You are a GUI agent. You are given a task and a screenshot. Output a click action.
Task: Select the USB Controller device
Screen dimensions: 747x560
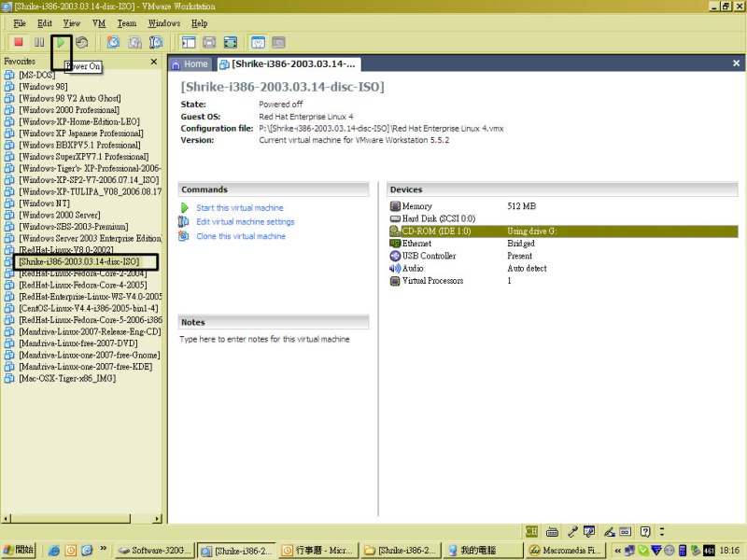563,256
